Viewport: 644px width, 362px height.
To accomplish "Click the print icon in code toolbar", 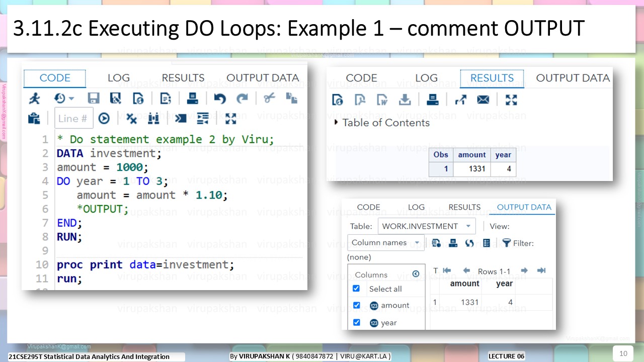I will click(x=192, y=98).
